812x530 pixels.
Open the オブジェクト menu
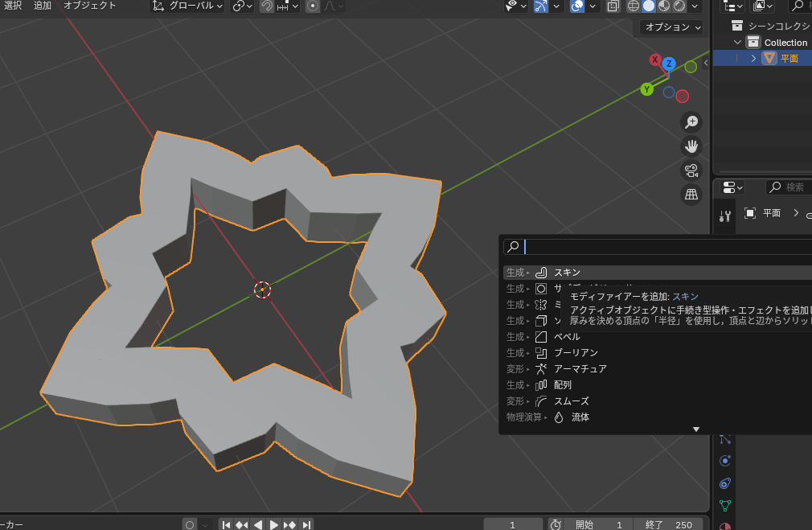(90, 6)
